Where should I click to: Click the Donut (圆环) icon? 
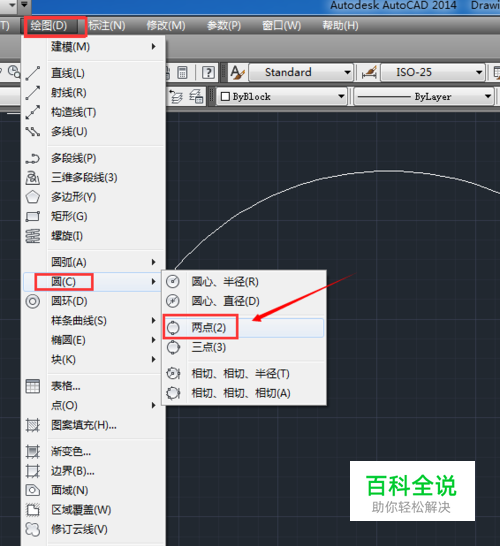pyautogui.click(x=33, y=301)
